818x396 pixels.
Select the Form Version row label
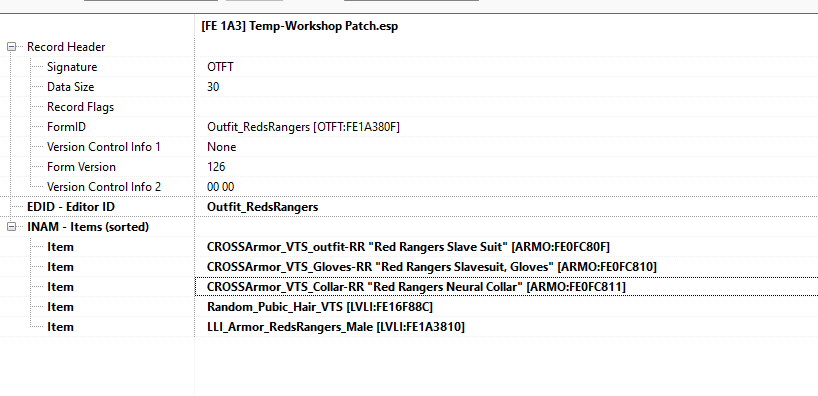[81, 167]
